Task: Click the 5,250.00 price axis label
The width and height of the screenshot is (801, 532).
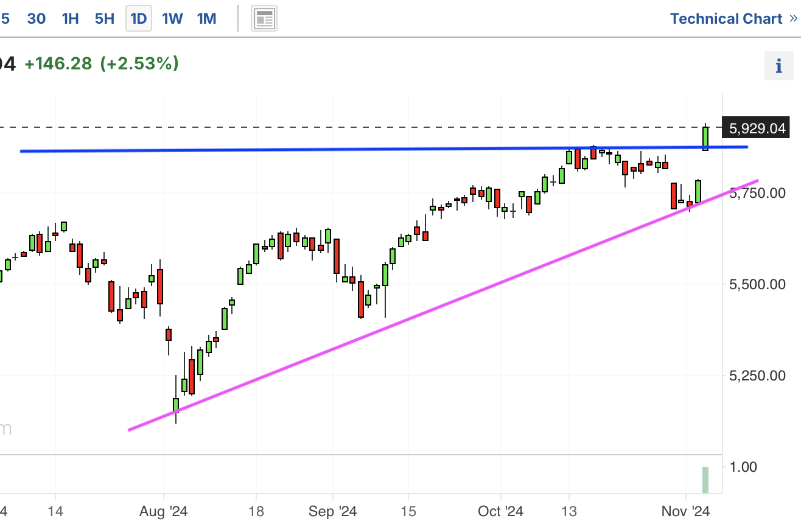Action: [757, 376]
